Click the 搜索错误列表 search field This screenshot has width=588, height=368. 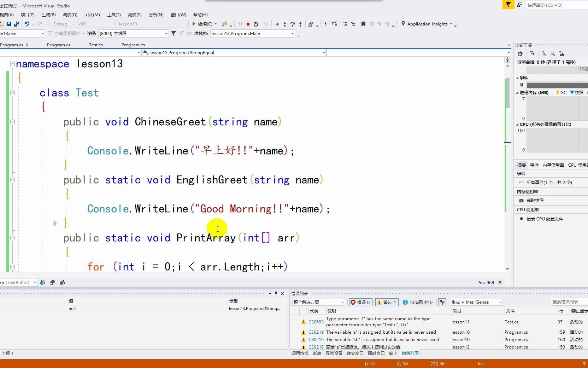(569, 302)
